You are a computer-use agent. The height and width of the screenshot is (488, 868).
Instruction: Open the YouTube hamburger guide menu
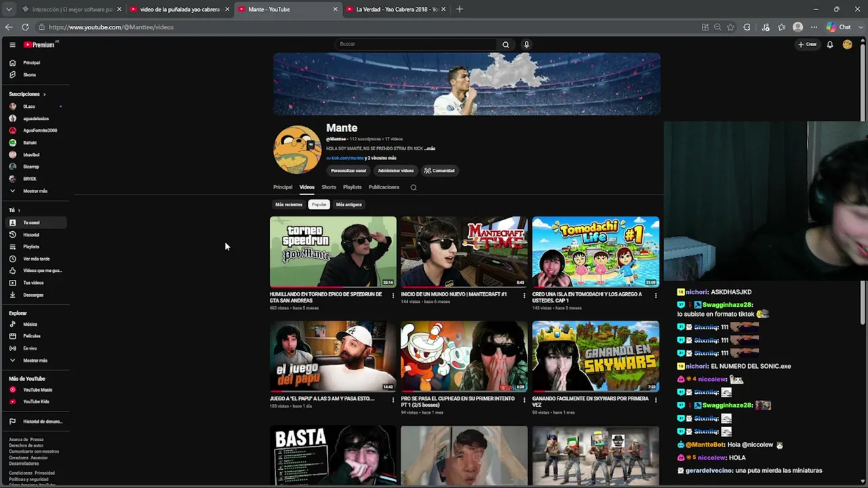[x=12, y=45]
